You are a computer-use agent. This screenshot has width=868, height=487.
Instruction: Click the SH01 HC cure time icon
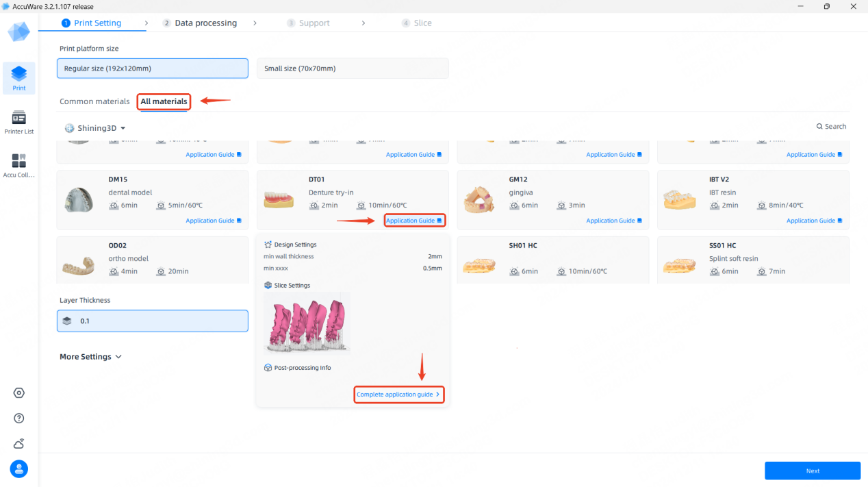click(x=561, y=271)
